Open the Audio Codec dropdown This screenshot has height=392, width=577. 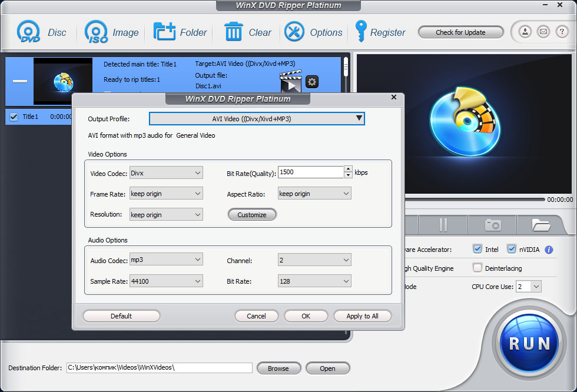click(166, 260)
